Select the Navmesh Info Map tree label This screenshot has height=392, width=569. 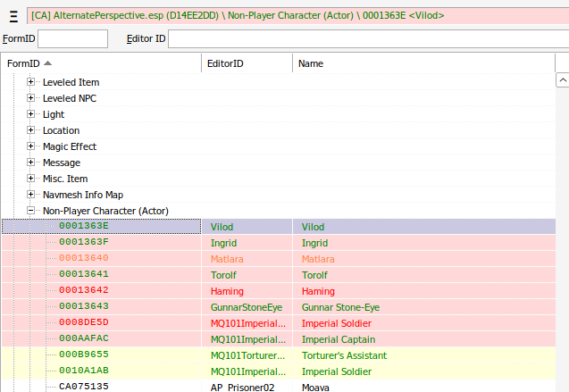pos(83,195)
